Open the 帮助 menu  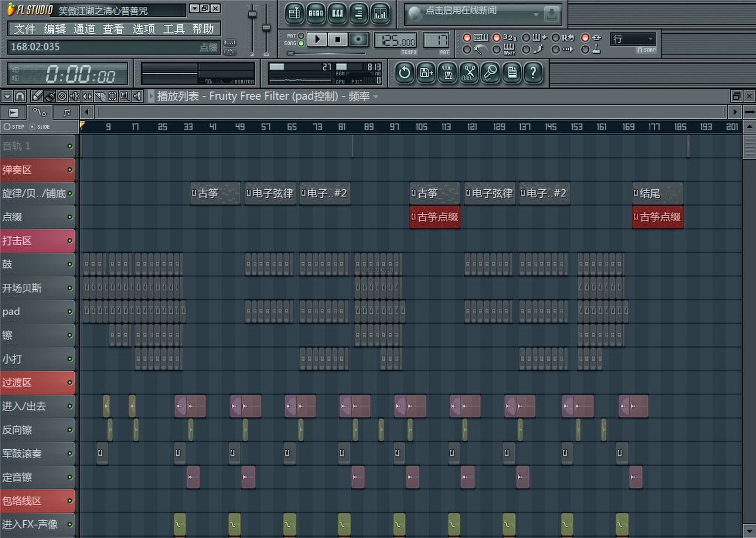click(x=203, y=29)
